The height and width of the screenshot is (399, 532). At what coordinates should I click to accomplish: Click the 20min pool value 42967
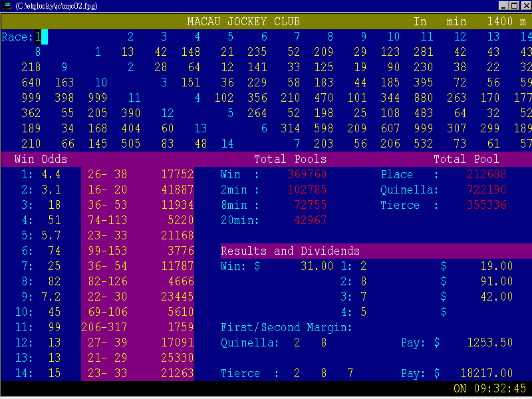tap(307, 220)
